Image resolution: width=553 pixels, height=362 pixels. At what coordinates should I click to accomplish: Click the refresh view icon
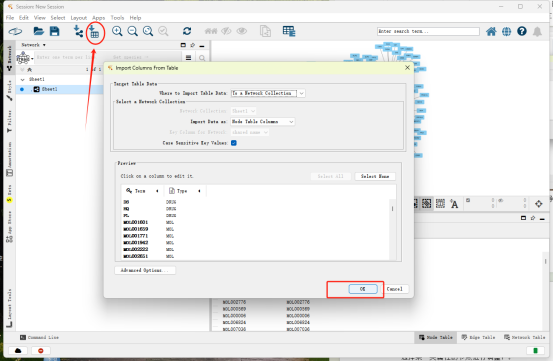coord(187,31)
